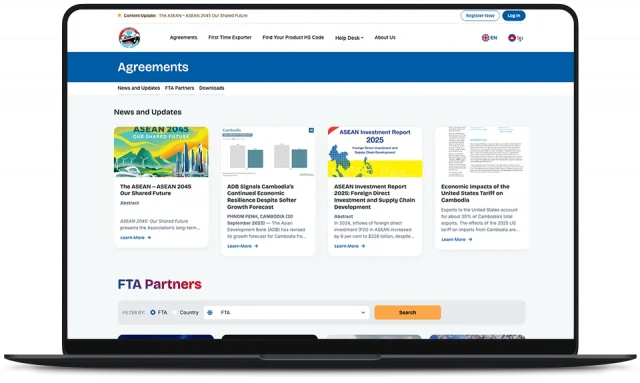Switch to News and Updates tab

point(139,88)
